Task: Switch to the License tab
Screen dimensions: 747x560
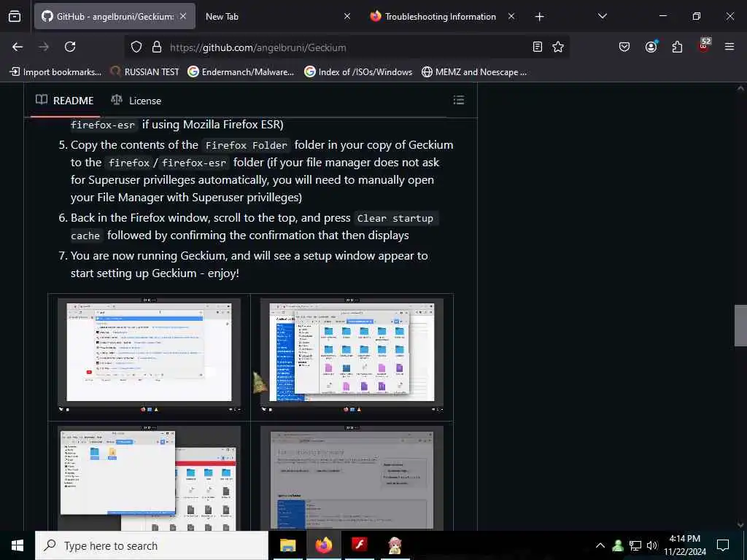Action: (136, 101)
